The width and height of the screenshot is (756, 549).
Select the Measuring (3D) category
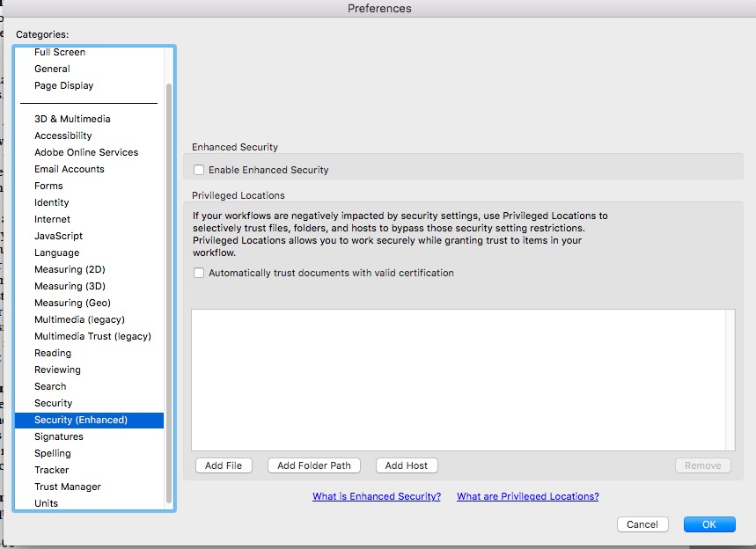[70, 286]
